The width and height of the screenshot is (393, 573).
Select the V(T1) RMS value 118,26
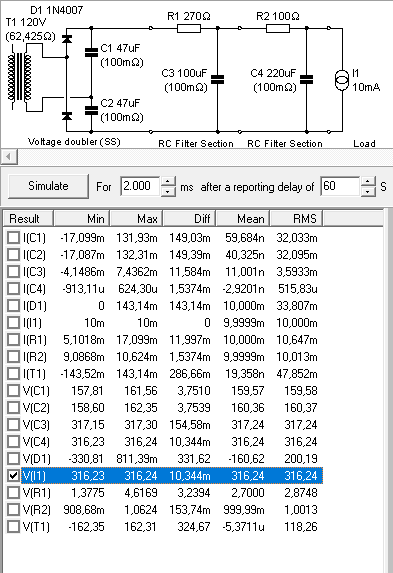(301, 527)
